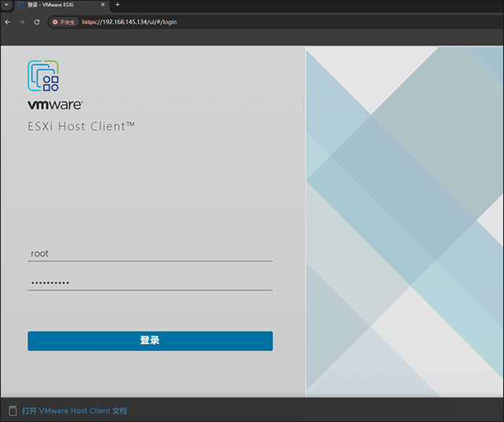The width and height of the screenshot is (504, 422).
Task: Reload the ESXi login page
Action: 37,22
